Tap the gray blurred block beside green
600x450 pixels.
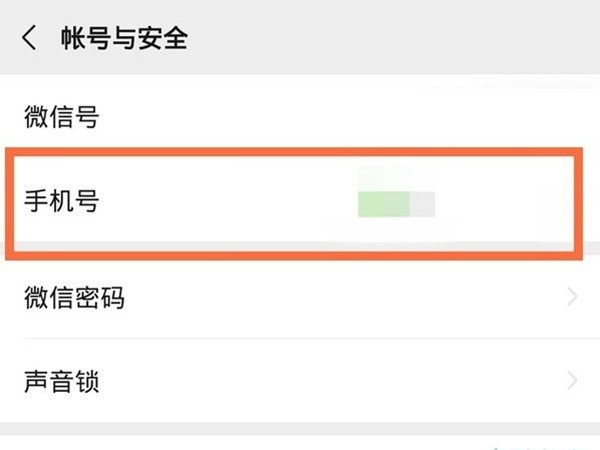(422, 202)
